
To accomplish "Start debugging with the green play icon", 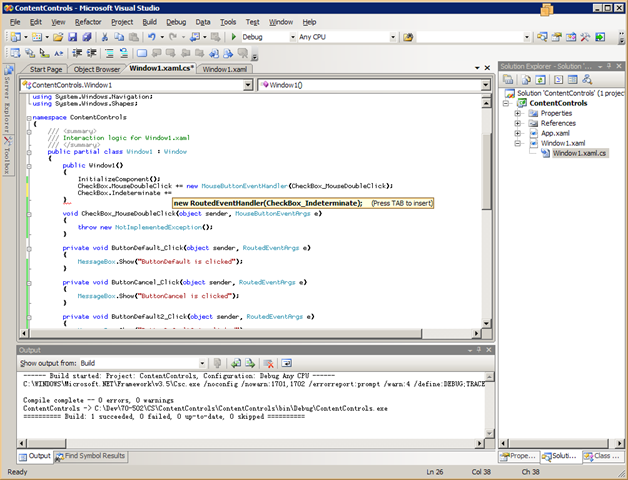I will click(x=234, y=37).
